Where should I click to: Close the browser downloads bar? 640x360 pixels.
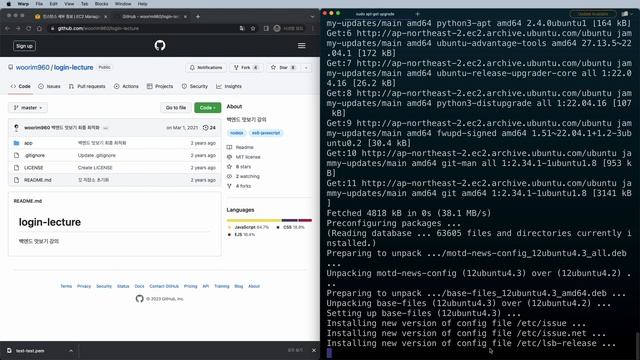pos(314,350)
